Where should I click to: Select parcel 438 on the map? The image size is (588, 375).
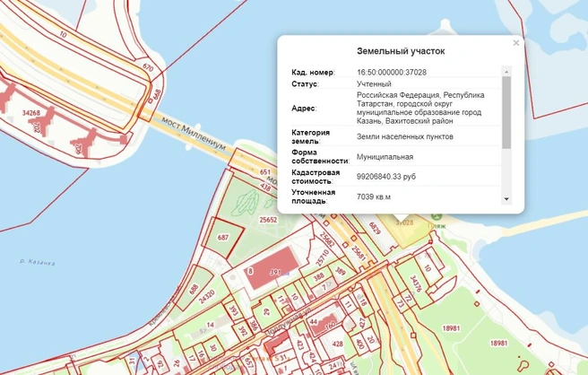[x=265, y=187]
